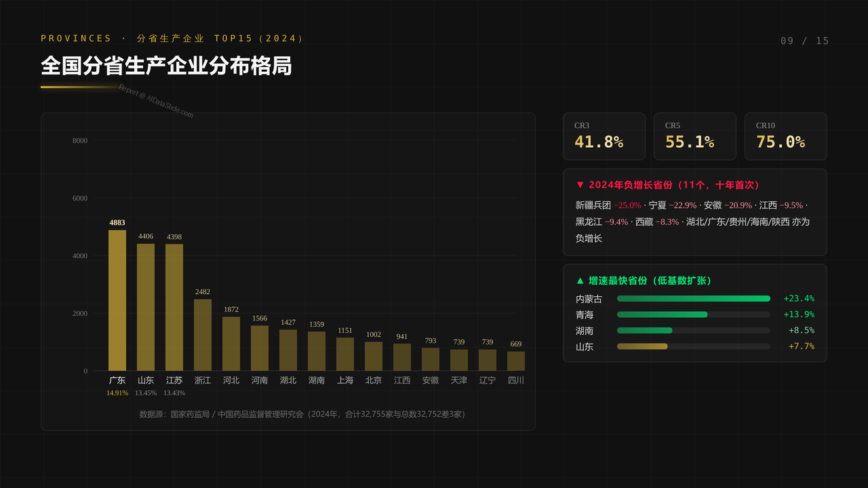
Task: Click the 14.91% share under 广东
Action: (x=117, y=392)
